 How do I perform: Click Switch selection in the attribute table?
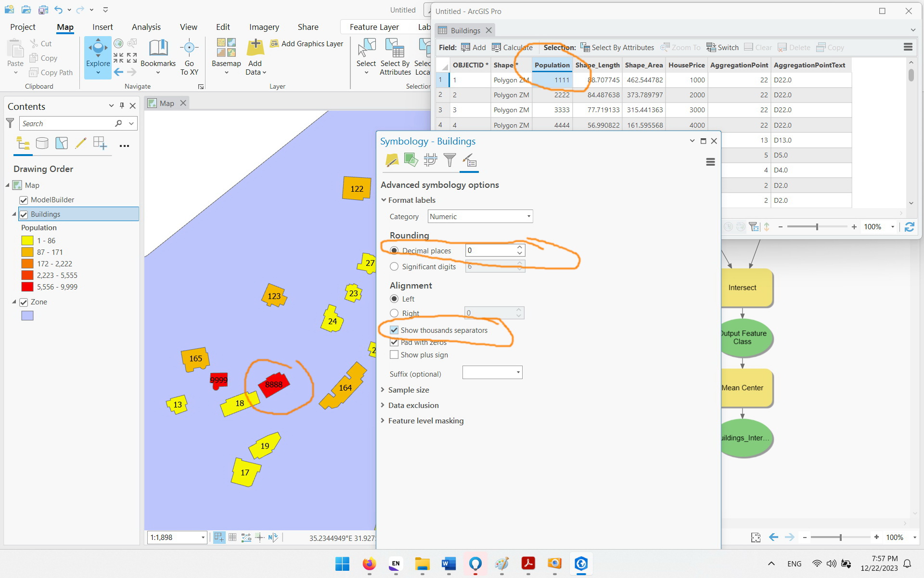click(722, 47)
